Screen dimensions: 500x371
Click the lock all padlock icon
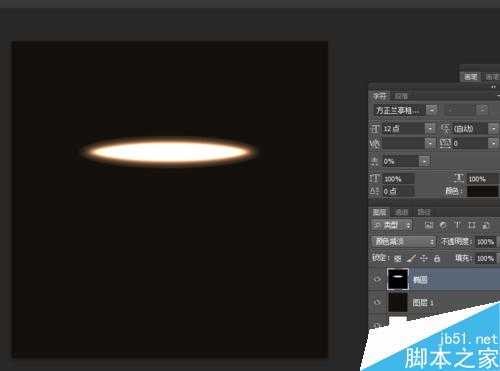pyautogui.click(x=437, y=258)
